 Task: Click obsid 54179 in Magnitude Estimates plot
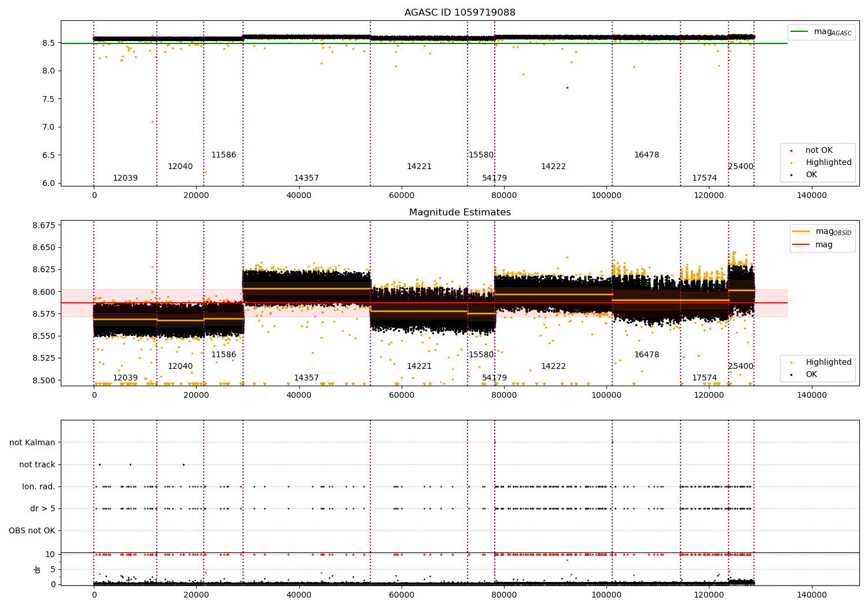pyautogui.click(x=494, y=378)
